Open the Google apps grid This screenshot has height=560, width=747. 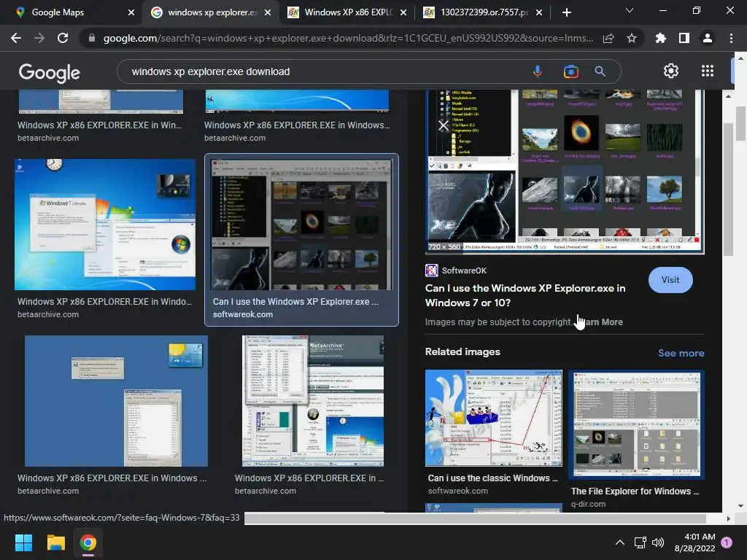pyautogui.click(x=708, y=71)
